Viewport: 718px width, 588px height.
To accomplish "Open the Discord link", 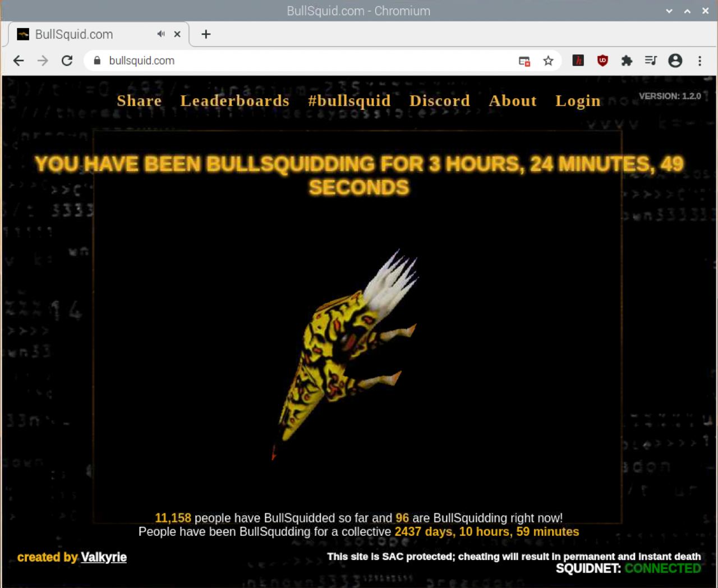I will point(440,101).
